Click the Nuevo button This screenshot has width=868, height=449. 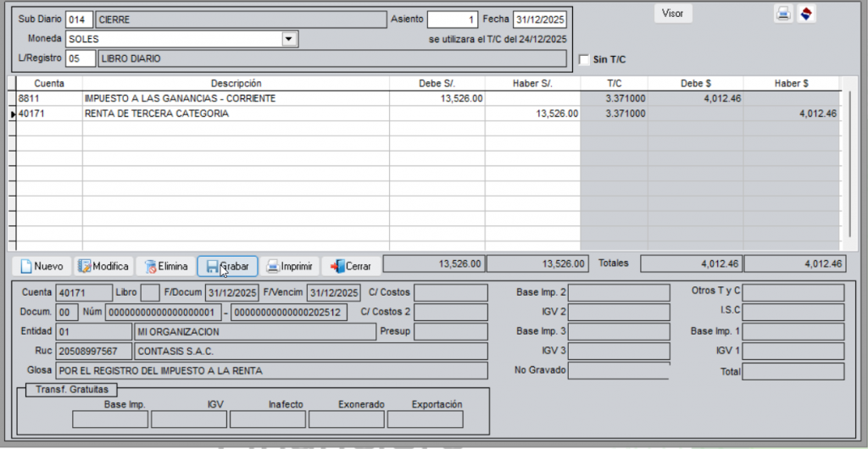(42, 266)
